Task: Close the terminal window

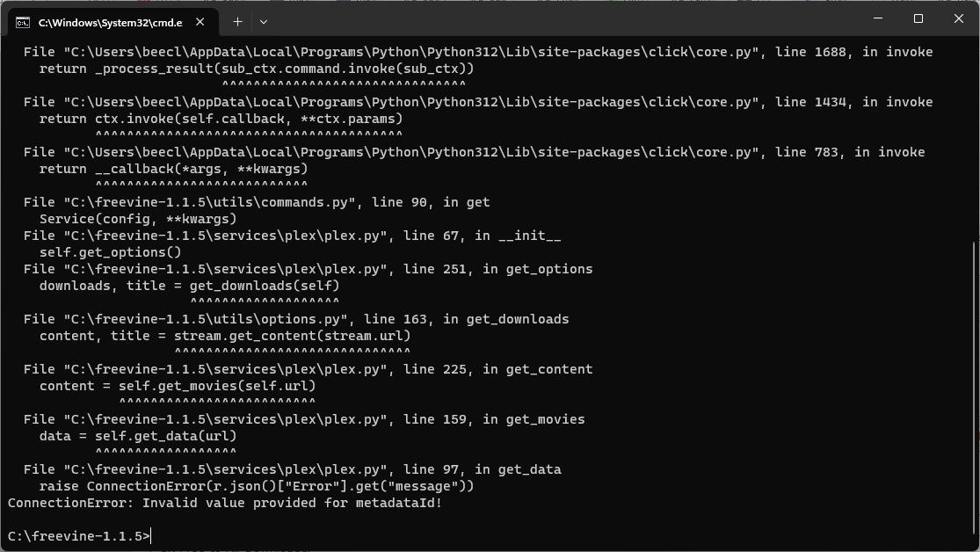Action: (x=959, y=18)
